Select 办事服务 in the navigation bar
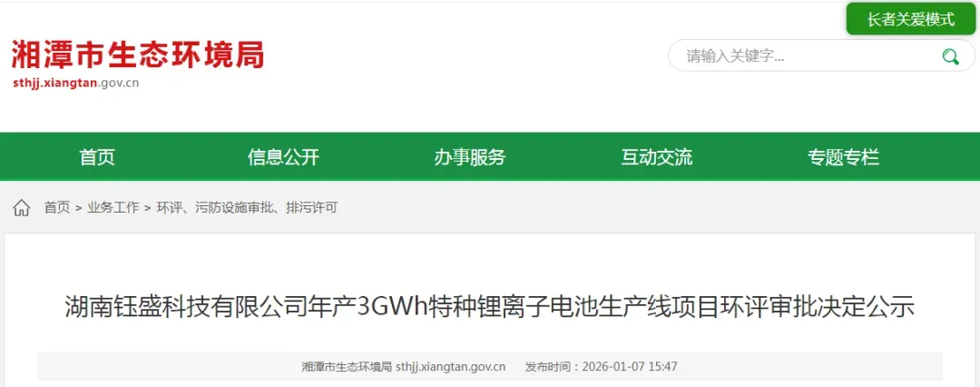This screenshot has width=980, height=387. 470,156
